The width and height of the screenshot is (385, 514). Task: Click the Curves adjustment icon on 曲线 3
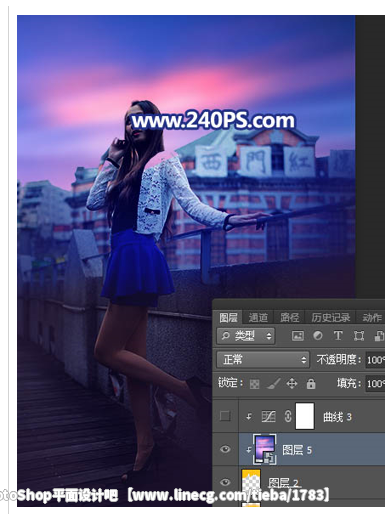(x=269, y=416)
